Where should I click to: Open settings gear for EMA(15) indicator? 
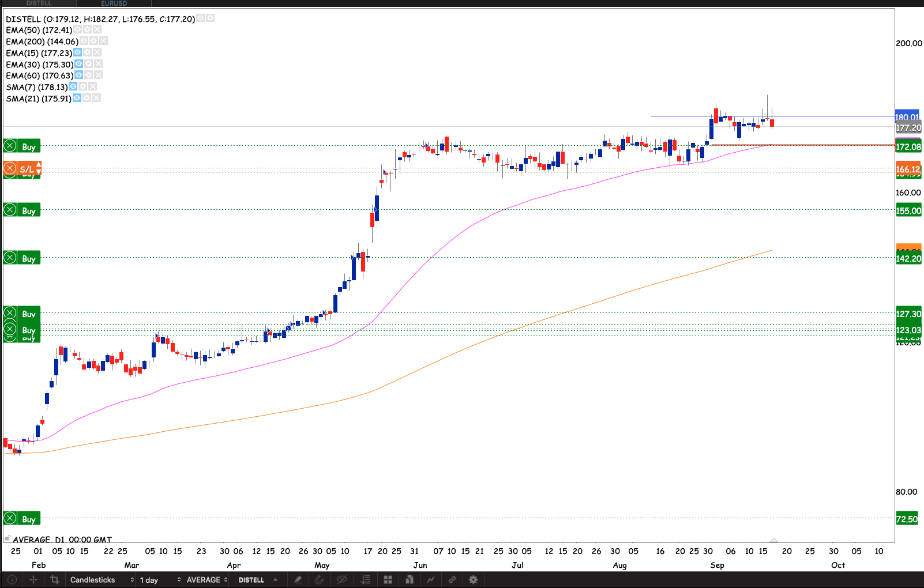coord(88,52)
